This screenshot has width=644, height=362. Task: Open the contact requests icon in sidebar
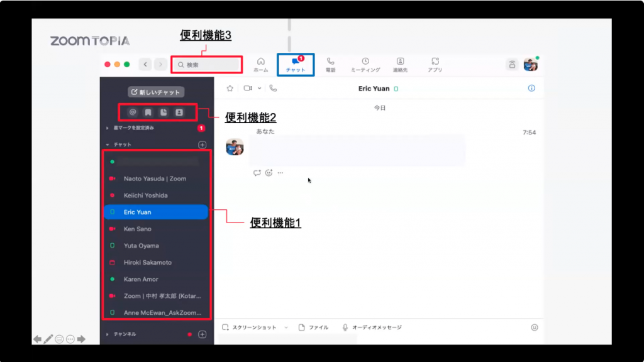coord(179,112)
